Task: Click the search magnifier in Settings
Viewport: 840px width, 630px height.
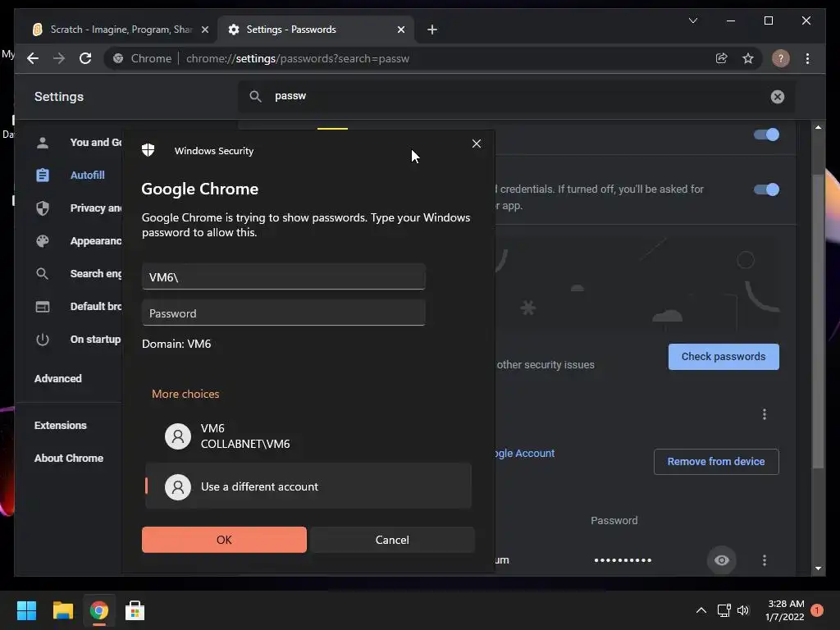Action: point(256,97)
